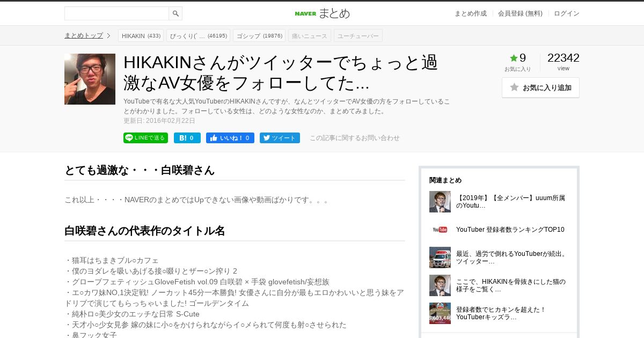Click the green favorites star count
The image size is (644, 338).
518,58
